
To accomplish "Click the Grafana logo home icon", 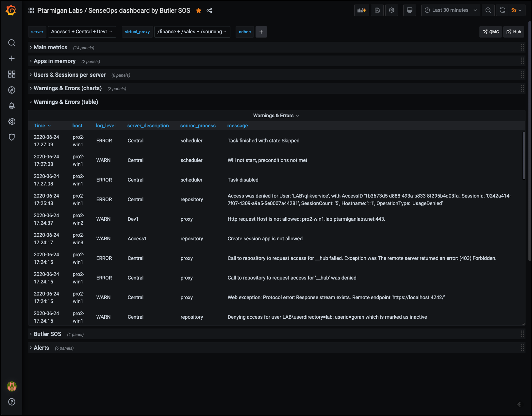I will tap(11, 10).
